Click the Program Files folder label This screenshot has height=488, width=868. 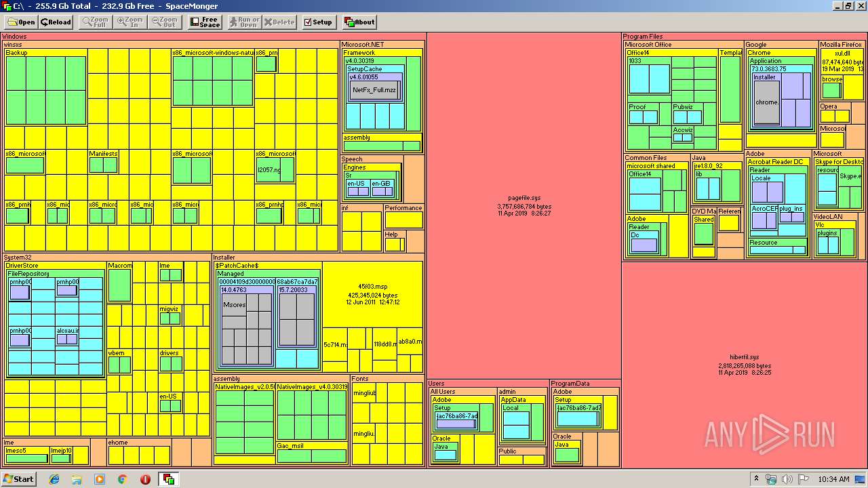(x=643, y=37)
